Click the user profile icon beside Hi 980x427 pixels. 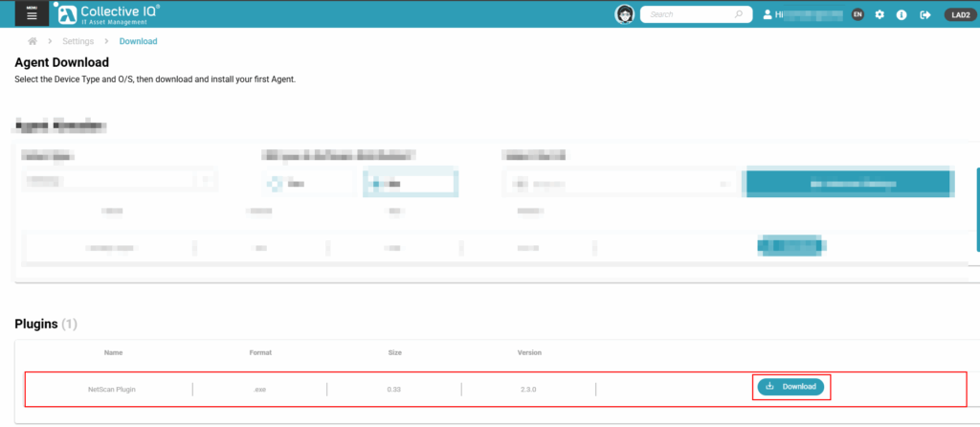768,15
